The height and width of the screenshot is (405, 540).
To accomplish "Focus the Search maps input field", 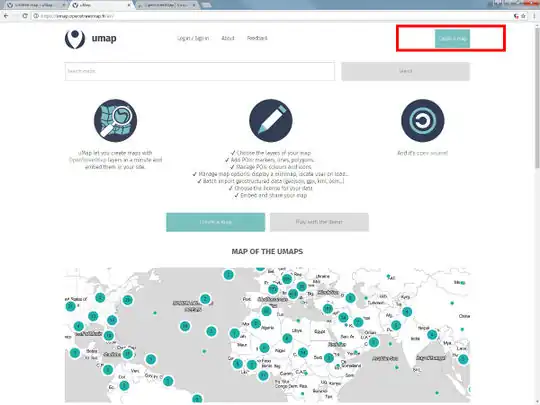I will (x=200, y=71).
